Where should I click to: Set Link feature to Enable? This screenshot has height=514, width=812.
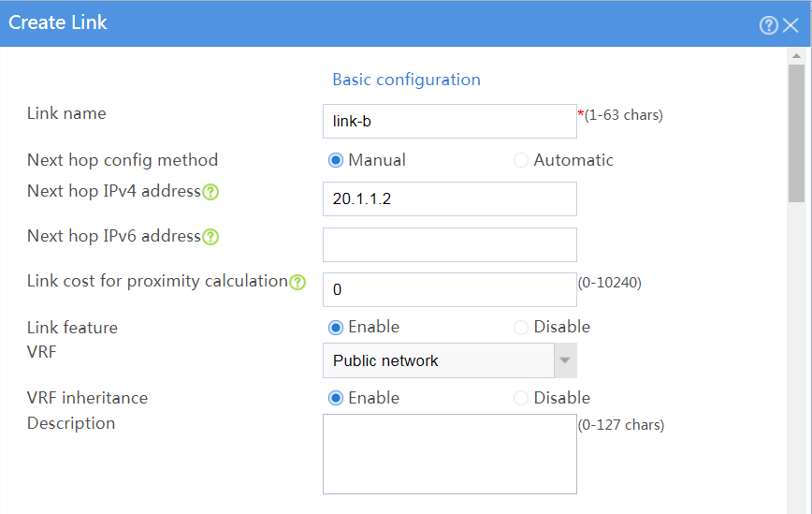[x=336, y=328]
